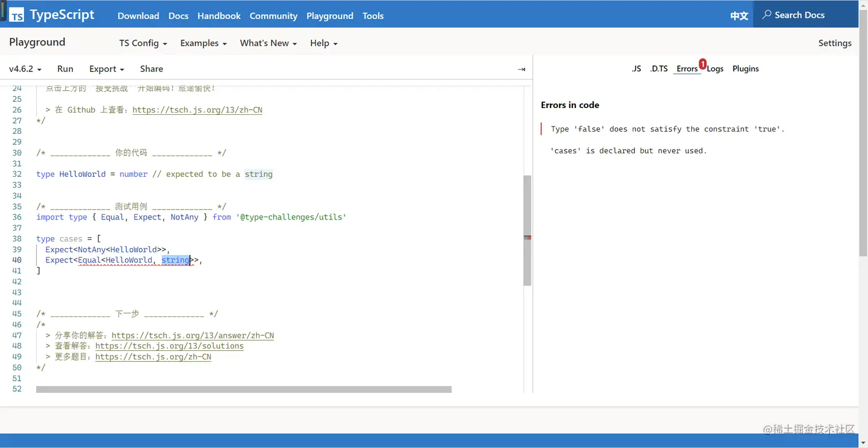
Task: Open the Logs tab
Action: click(x=715, y=68)
